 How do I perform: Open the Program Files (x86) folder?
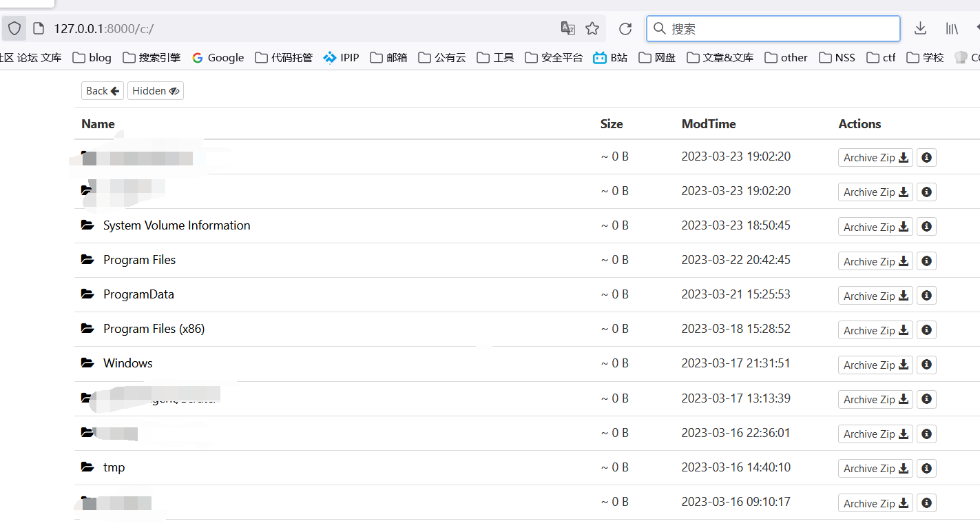pyautogui.click(x=154, y=329)
